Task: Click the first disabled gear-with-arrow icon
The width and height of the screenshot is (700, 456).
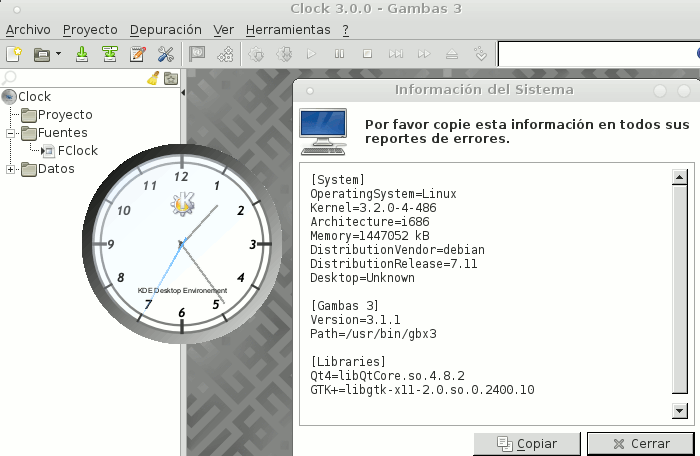Action: coord(256,54)
